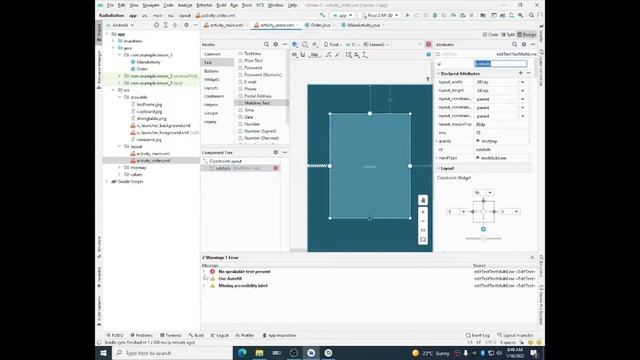Select the design surface layers icon
The image size is (640, 360).
point(295,44)
